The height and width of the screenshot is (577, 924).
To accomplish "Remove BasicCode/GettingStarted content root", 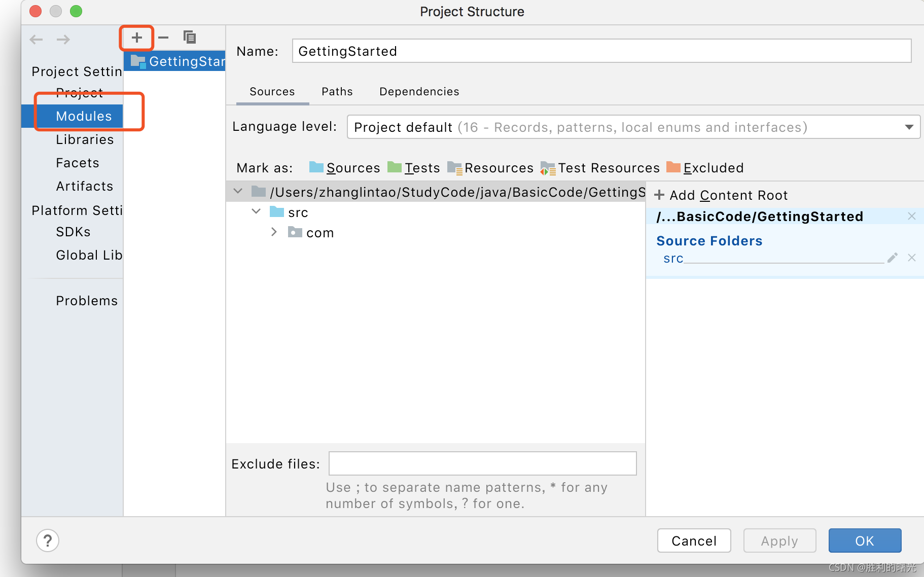I will (912, 216).
